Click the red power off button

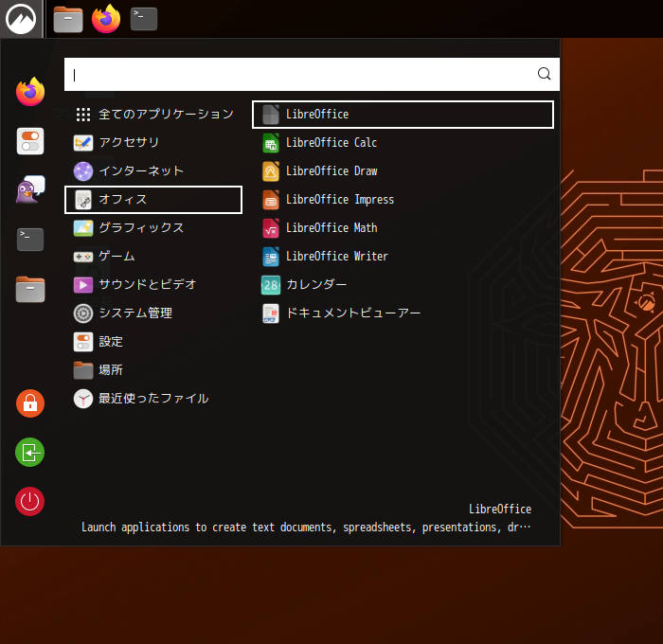coord(30,502)
